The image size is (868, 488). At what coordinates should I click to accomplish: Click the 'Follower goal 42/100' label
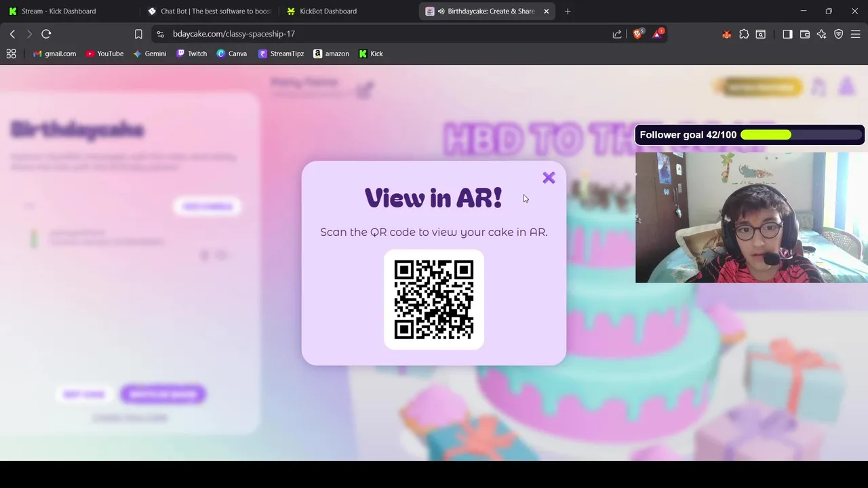click(x=688, y=135)
